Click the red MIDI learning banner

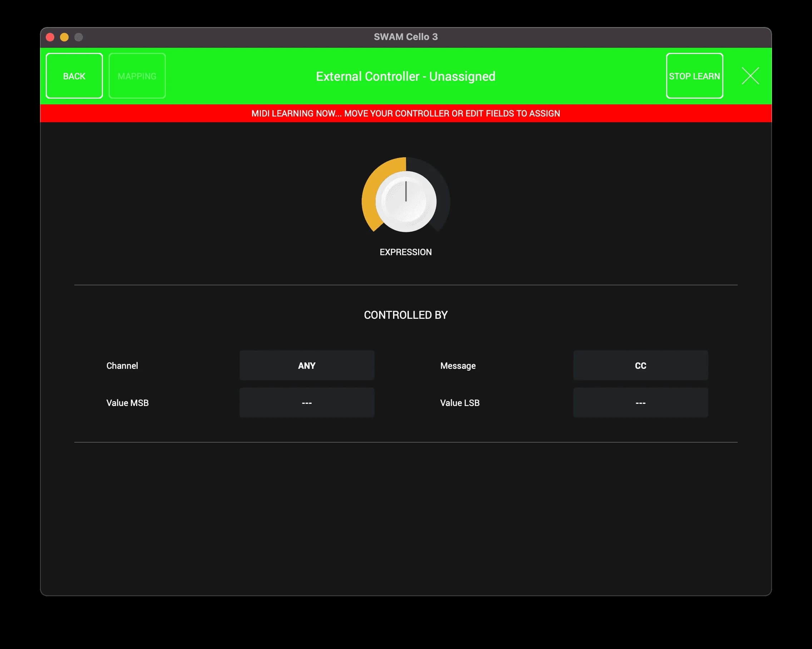point(406,113)
